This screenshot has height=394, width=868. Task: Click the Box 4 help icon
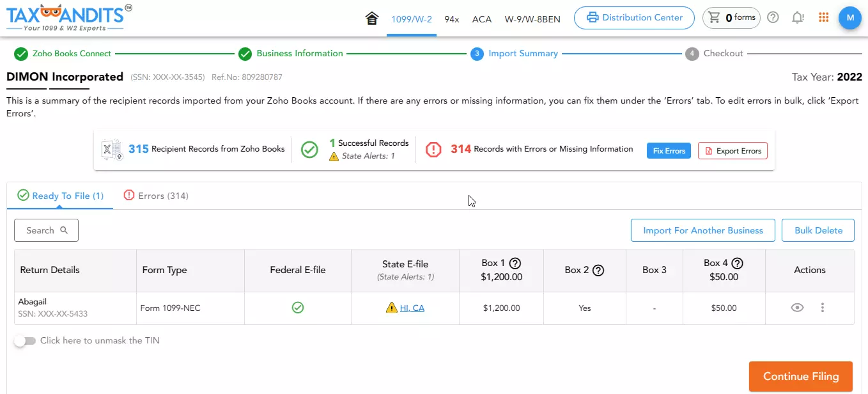click(738, 263)
